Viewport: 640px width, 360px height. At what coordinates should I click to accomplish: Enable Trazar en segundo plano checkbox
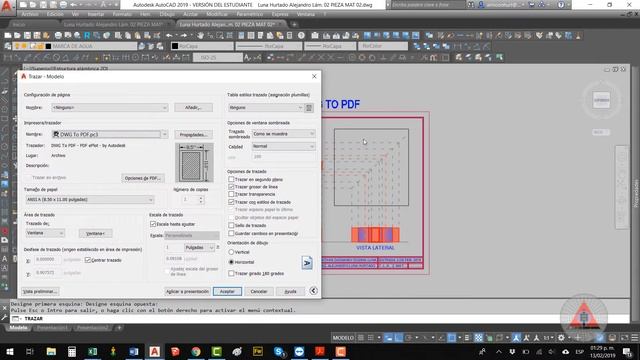click(x=231, y=179)
